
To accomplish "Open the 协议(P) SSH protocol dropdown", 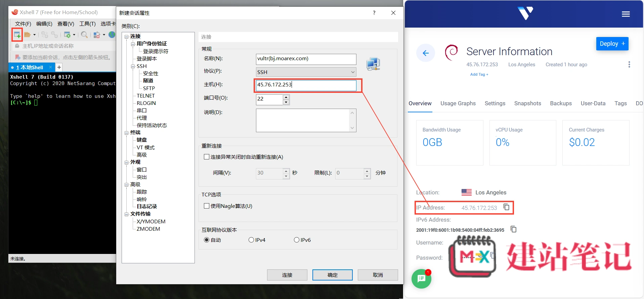I will 306,72.
